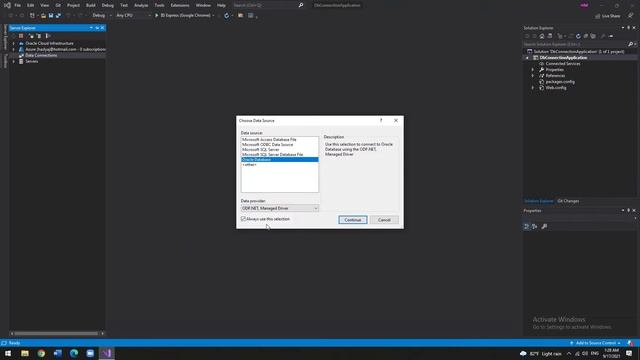The height and width of the screenshot is (360, 640).
Task: Check 'Always use this selection' checkbox
Action: 243,219
